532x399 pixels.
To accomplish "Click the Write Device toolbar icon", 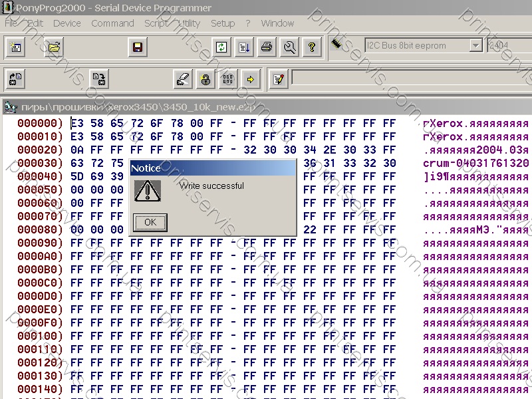I will 99,79.
